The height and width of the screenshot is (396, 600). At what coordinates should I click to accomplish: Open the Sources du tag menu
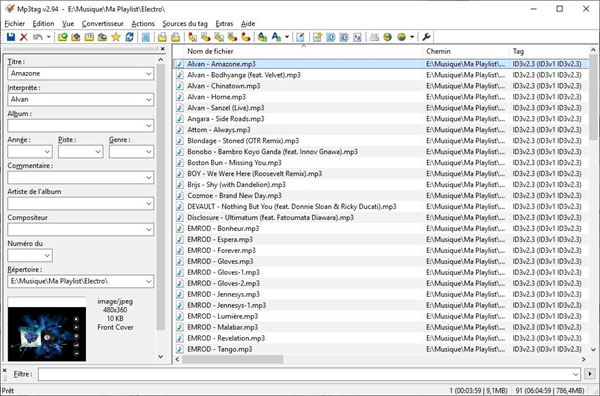[185, 24]
